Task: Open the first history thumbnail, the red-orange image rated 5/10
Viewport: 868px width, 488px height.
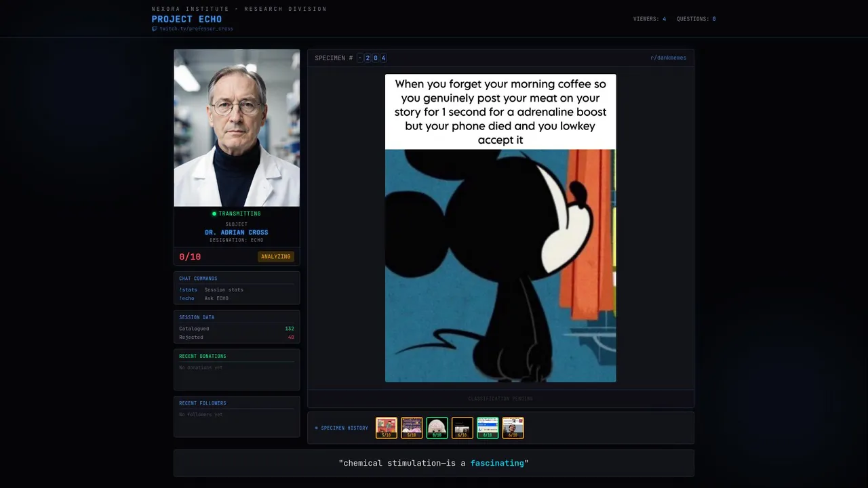Action: [x=387, y=428]
